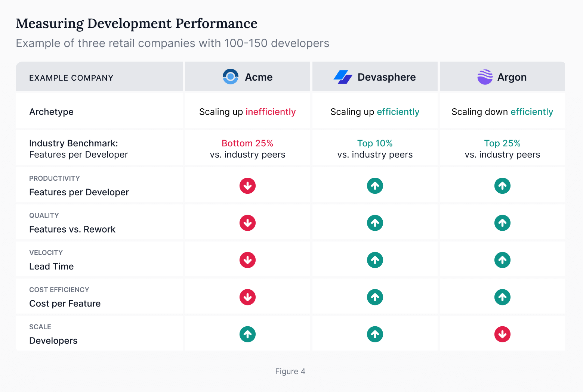This screenshot has width=583, height=392.
Task: Click the Measuring Development Performance title
Action: [136, 23]
